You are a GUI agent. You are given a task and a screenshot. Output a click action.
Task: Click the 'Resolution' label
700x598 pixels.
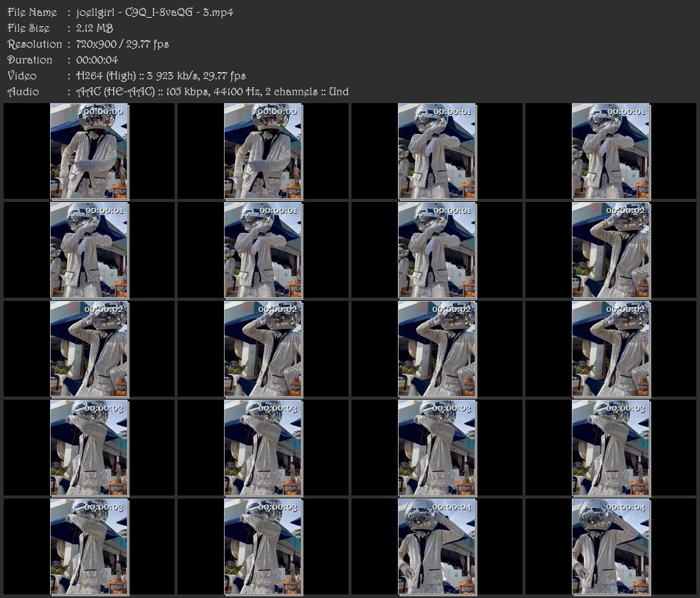pos(34,44)
